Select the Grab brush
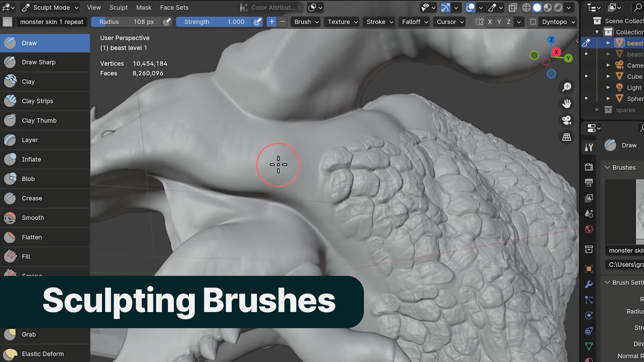Screen dimensions: 644x362 [45, 335]
